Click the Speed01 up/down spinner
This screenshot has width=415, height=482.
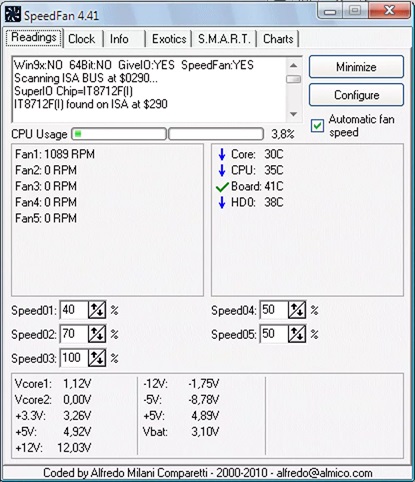pos(97,310)
